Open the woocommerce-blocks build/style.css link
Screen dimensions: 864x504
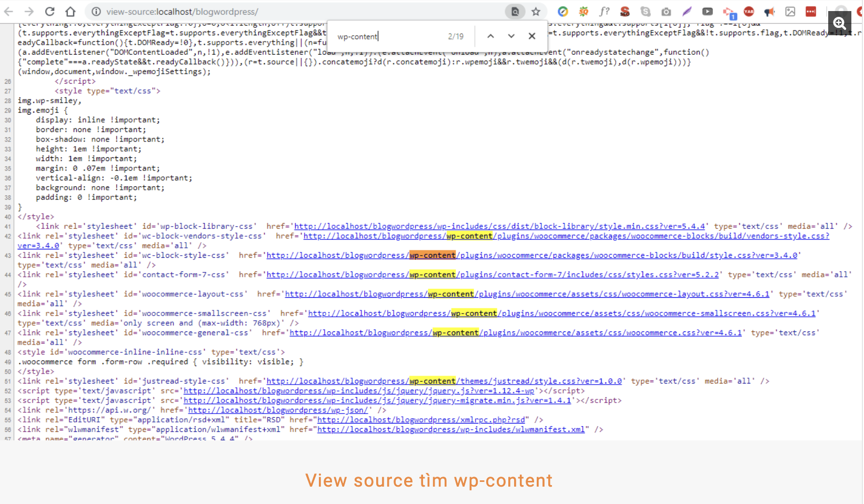click(531, 256)
